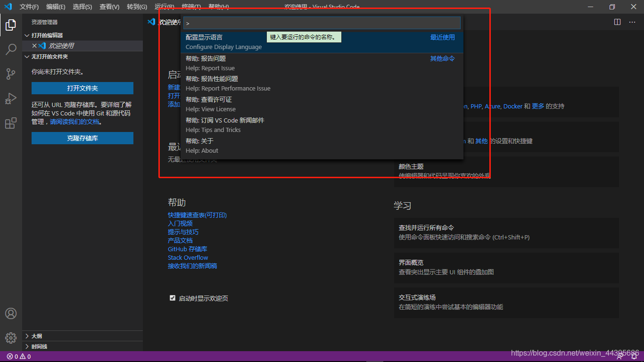Open the 提示与技巧 link
Viewport: 644px width, 362px height.
(183, 232)
